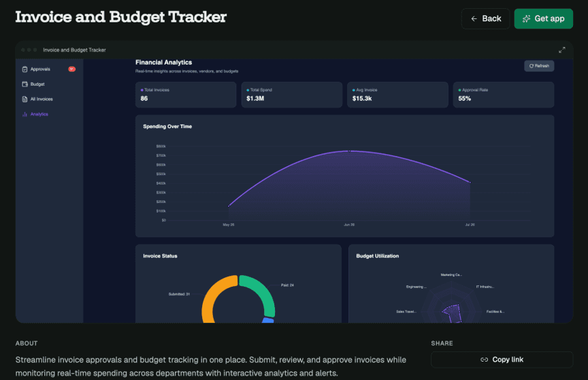Select the Jul 26 data point on chart
Image resolution: width=588 pixels, height=380 pixels.
[x=470, y=183]
